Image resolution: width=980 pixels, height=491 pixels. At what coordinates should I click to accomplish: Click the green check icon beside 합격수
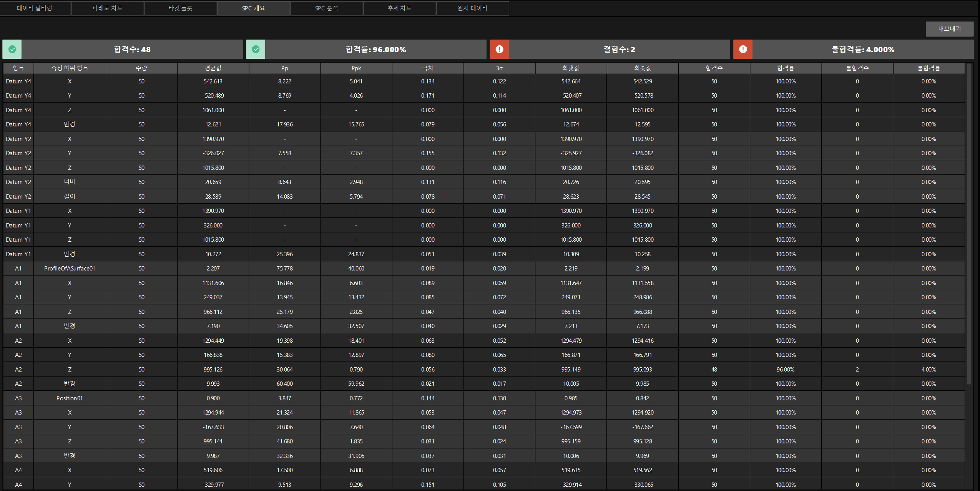pyautogui.click(x=12, y=49)
